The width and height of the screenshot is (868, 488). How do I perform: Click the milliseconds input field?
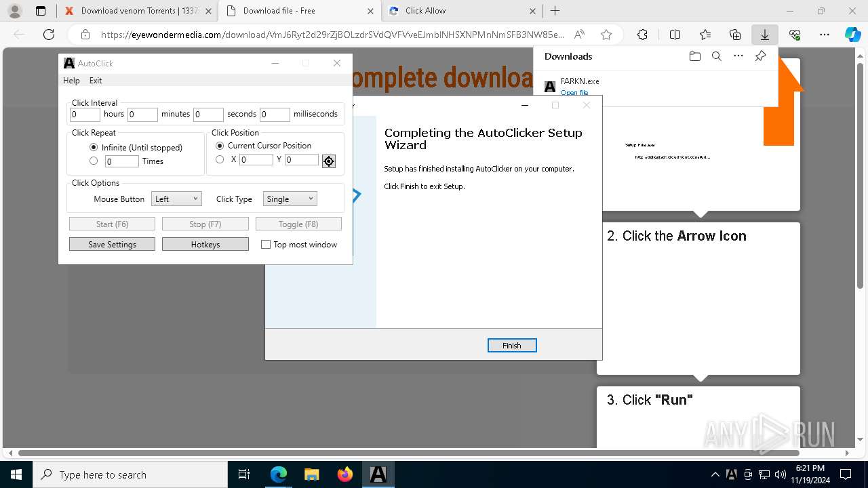tap(275, 115)
